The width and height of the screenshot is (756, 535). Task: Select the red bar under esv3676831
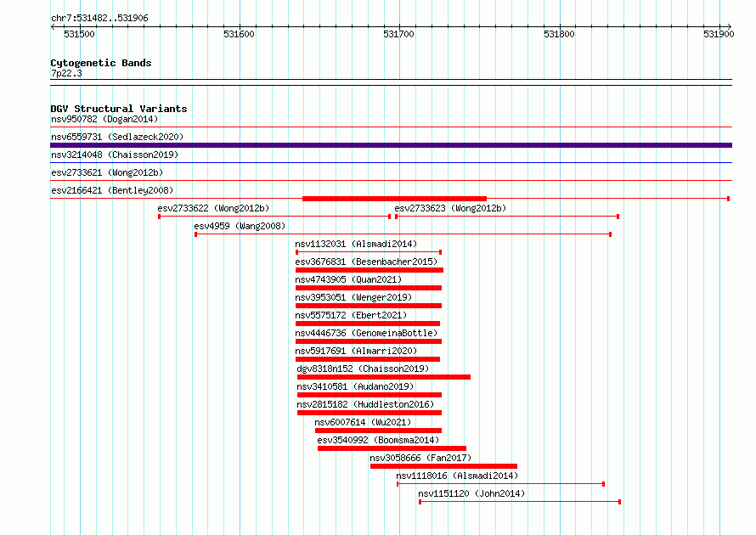click(x=370, y=270)
